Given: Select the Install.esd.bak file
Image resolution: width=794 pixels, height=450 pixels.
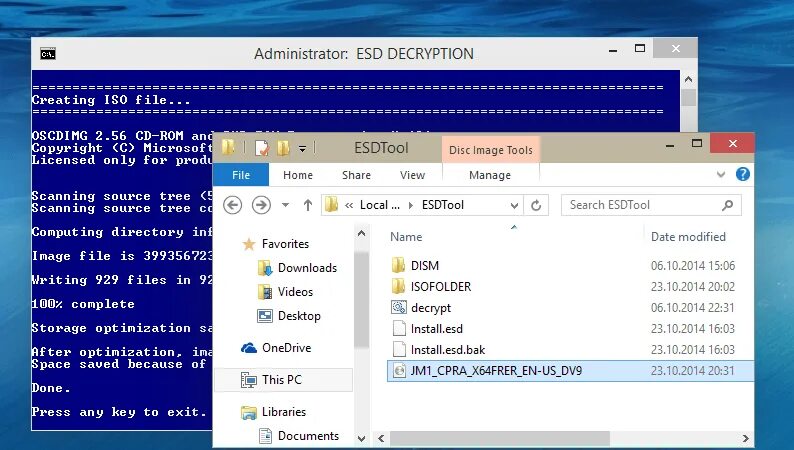Looking at the screenshot, I should click(x=448, y=350).
